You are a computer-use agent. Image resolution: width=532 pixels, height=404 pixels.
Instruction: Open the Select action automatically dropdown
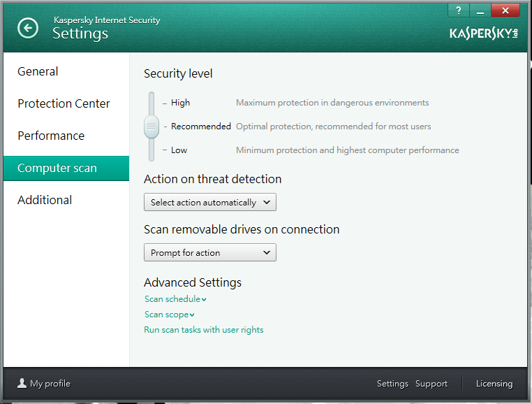point(209,203)
